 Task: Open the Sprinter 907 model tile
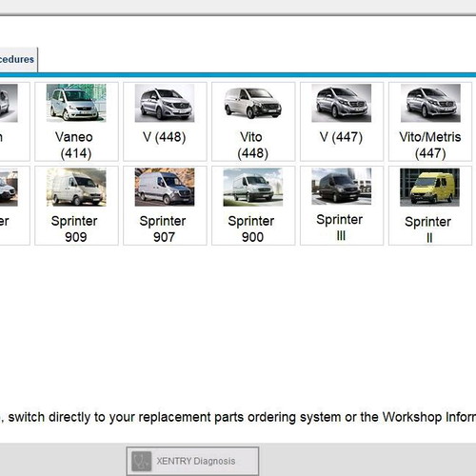(x=165, y=206)
